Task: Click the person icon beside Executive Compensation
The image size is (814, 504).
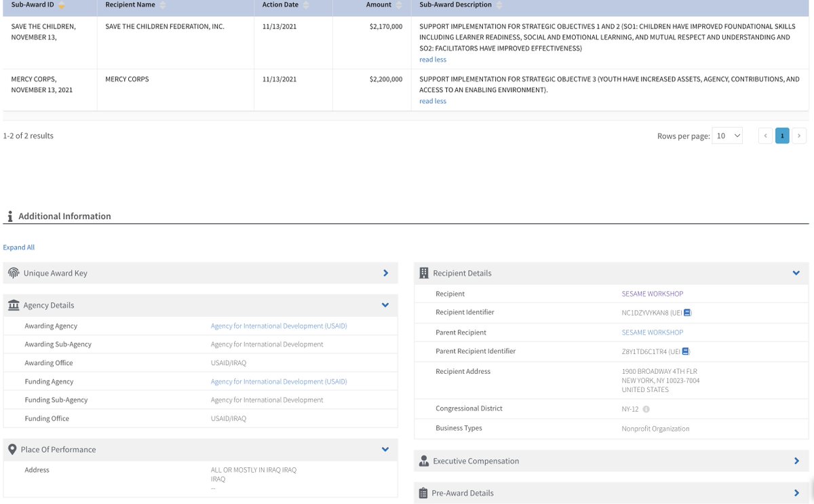Action: (x=424, y=461)
